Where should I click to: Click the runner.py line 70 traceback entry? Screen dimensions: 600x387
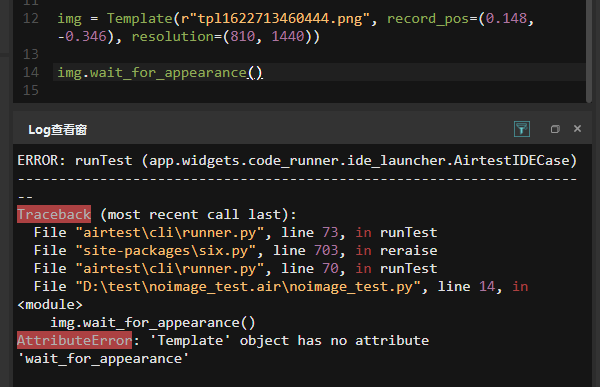(x=235, y=268)
